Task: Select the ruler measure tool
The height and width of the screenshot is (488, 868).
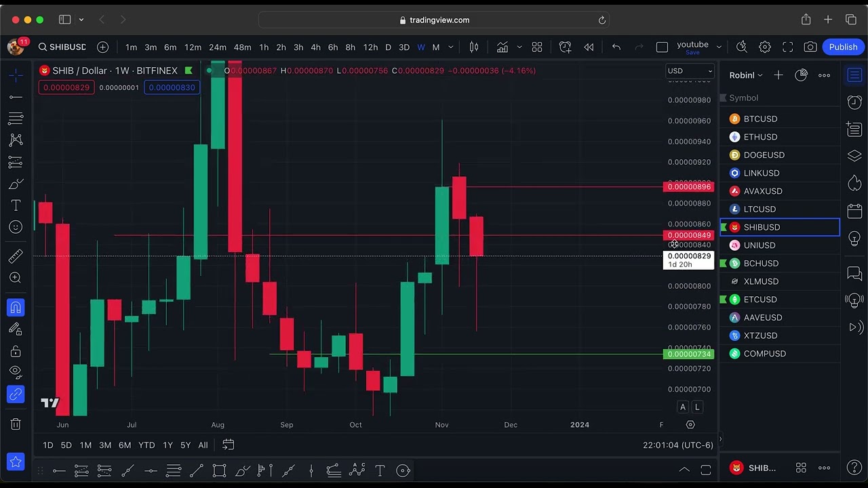Action: pyautogui.click(x=16, y=256)
